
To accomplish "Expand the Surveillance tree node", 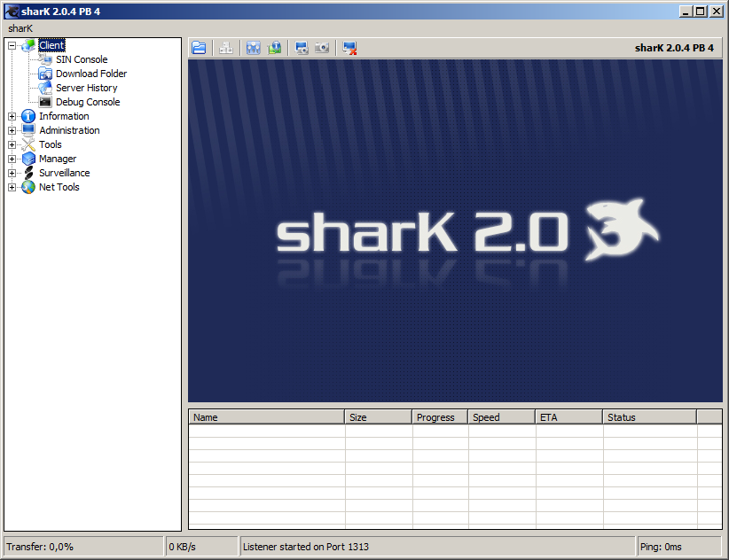I will coord(12,173).
